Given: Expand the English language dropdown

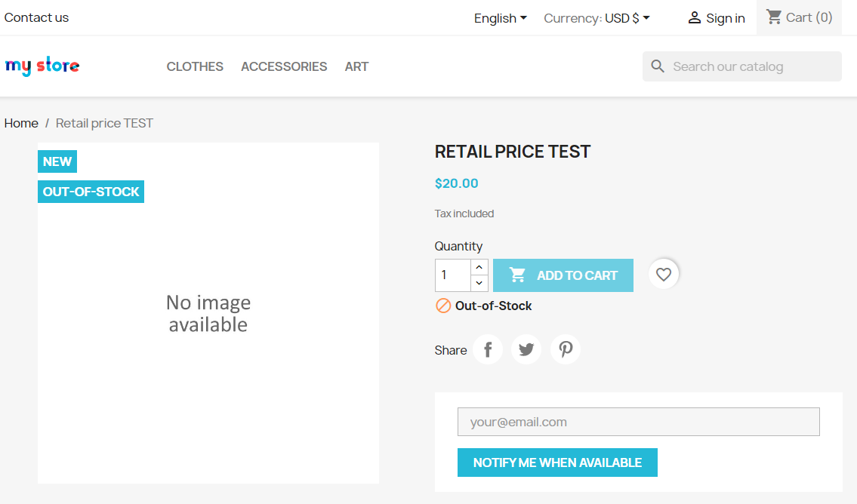Looking at the screenshot, I should click(x=501, y=18).
